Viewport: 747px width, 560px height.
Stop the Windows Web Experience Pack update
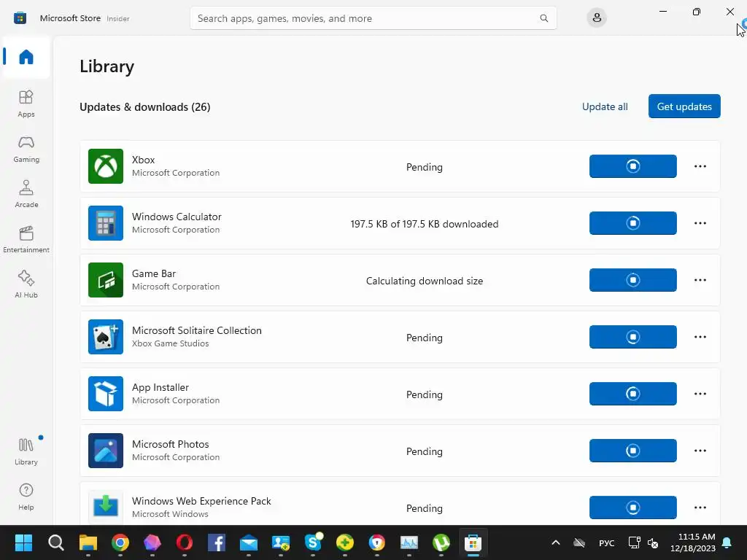pyautogui.click(x=632, y=507)
